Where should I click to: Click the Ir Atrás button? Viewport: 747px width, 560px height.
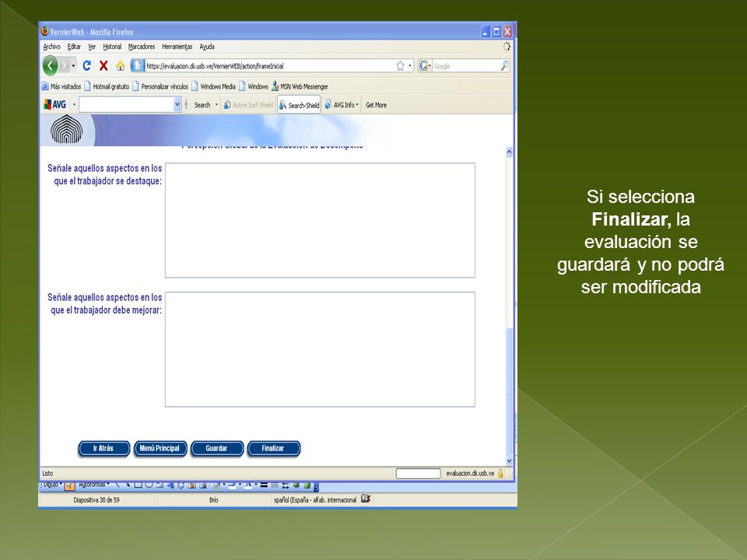[x=103, y=449]
